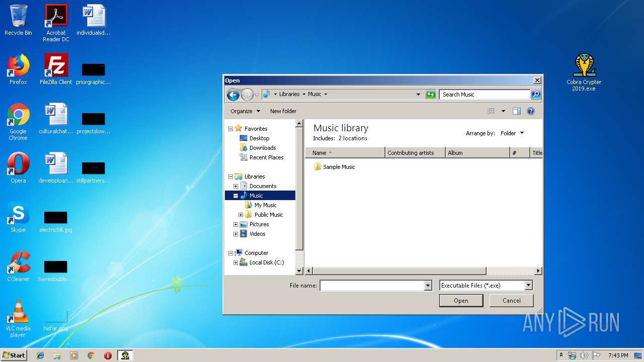Select the Sample Music folder

[335, 167]
